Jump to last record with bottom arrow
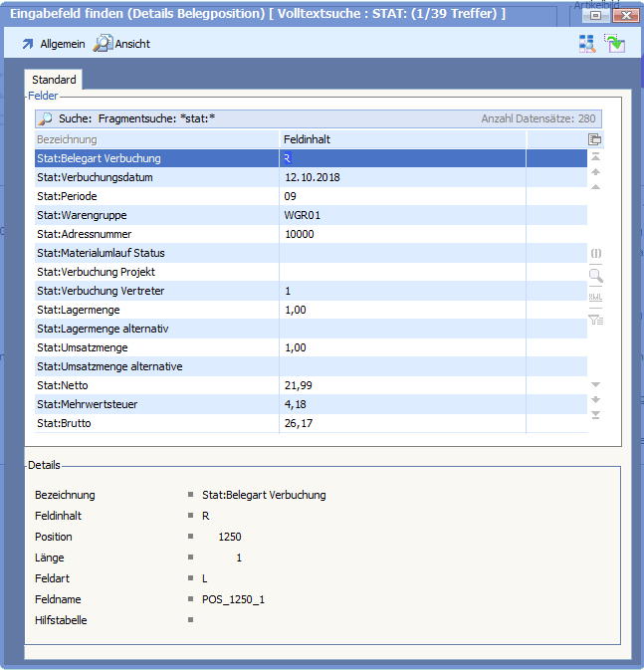Screen dimensions: 644x670 (x=595, y=414)
